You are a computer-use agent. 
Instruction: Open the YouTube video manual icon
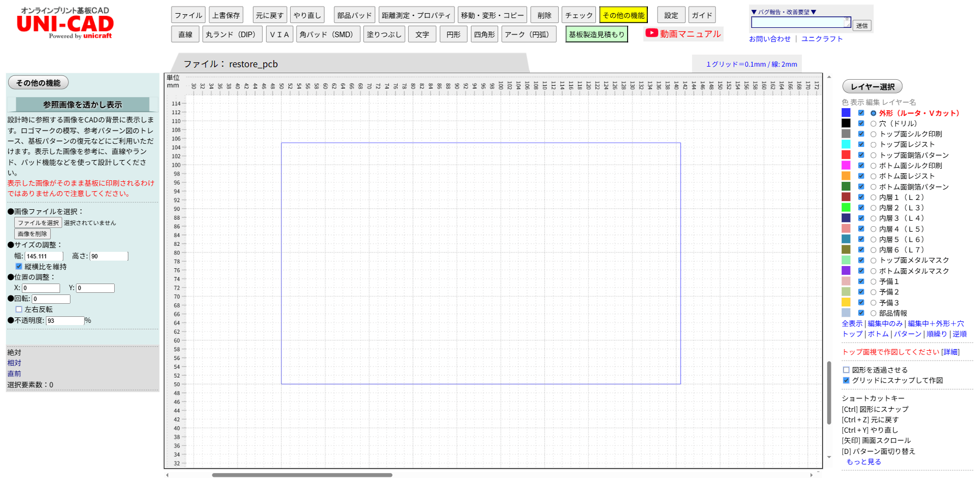[x=651, y=33]
